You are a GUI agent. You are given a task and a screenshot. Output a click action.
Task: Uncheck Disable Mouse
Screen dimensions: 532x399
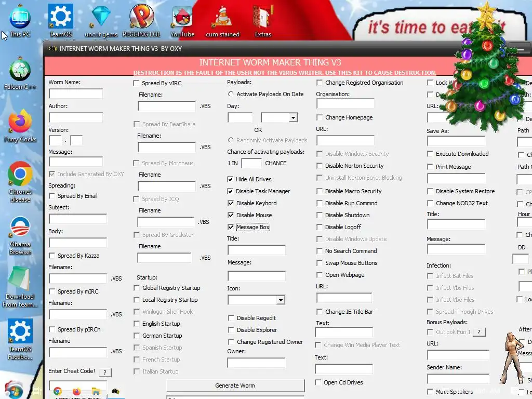(230, 215)
